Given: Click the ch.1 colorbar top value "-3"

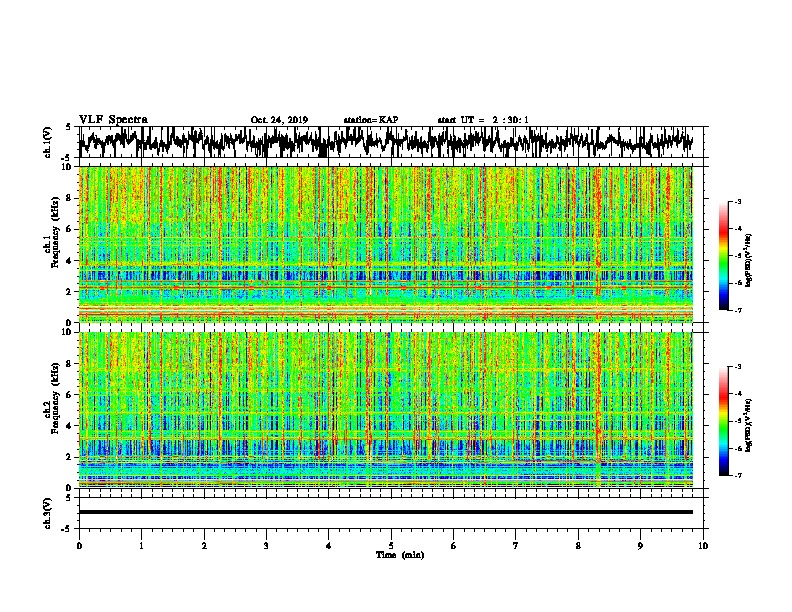Looking at the screenshot, I should (737, 202).
